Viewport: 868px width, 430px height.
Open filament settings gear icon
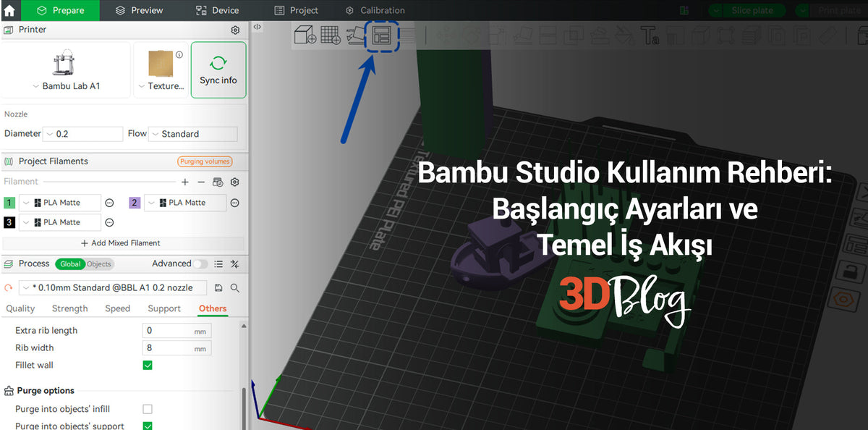[x=234, y=182]
